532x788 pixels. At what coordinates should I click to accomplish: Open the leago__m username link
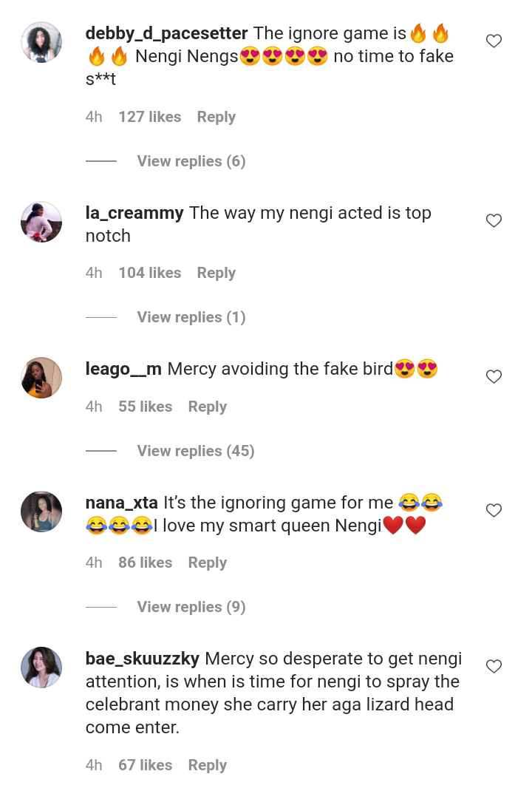123,369
